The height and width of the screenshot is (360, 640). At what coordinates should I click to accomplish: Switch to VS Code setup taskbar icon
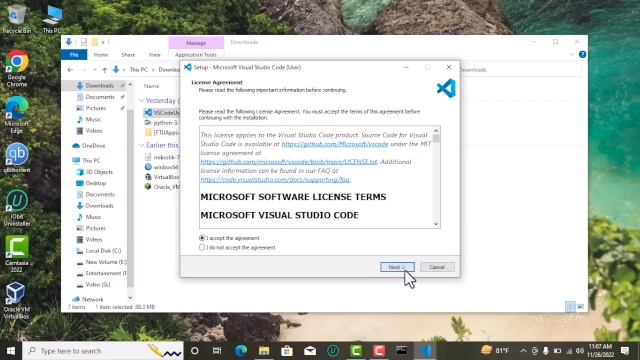tap(425, 351)
